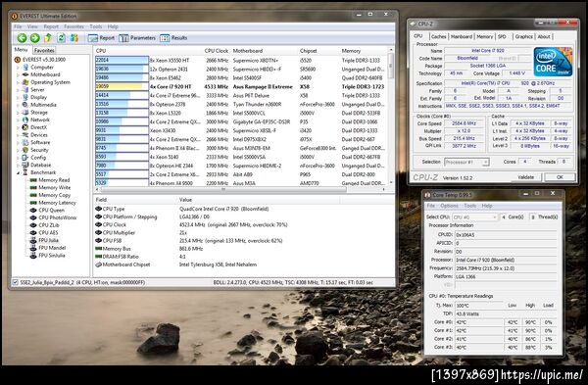This screenshot has height=385, width=588.
Task: Click the benchmark list horizontal scrollbar
Action: 240,190
